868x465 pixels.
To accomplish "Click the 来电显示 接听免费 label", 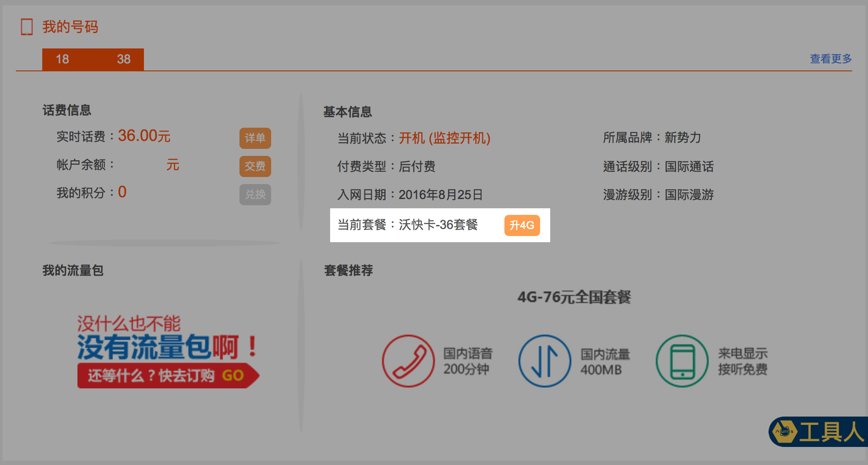I will [x=743, y=361].
